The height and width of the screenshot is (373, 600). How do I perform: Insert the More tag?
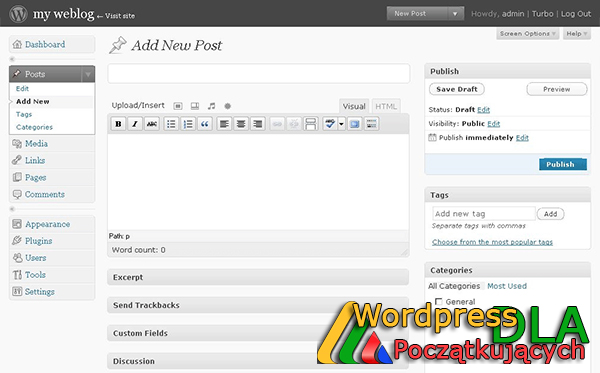pos(311,124)
